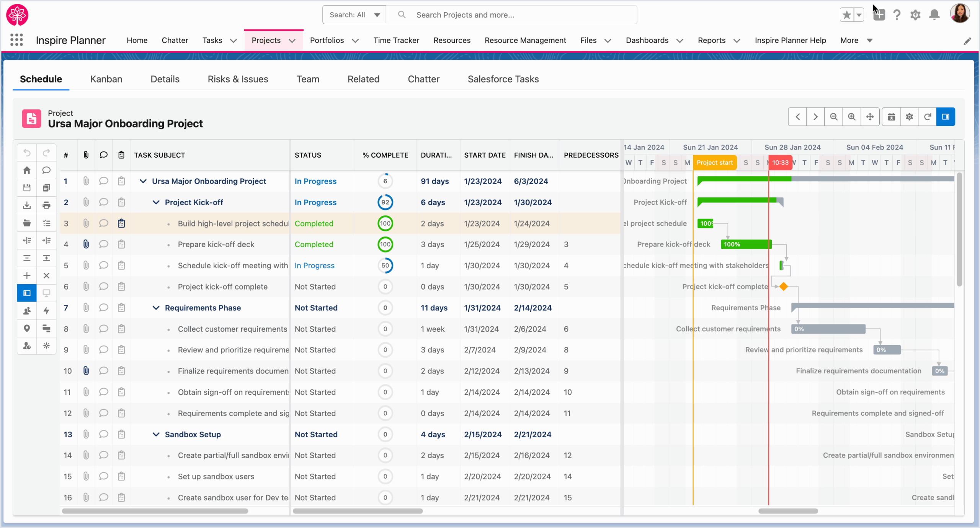The image size is (980, 528).
Task: Click the Undo icon in the toolbar
Action: [x=27, y=152]
